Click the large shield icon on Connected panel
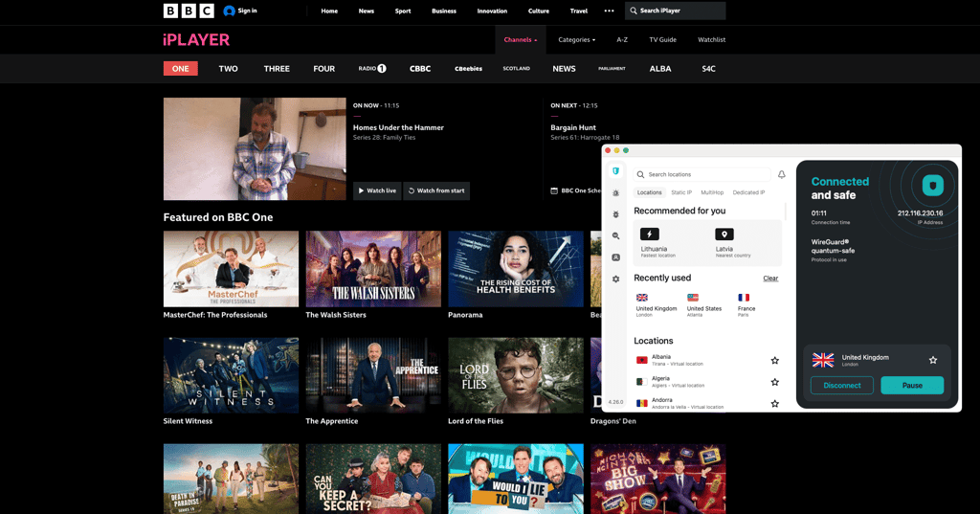Screen dimensions: 980x514 [x=932, y=186]
